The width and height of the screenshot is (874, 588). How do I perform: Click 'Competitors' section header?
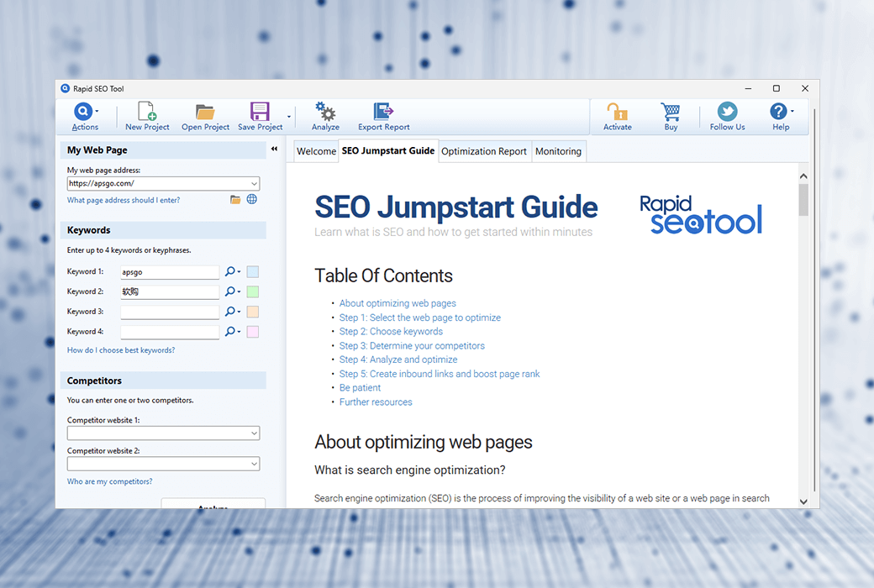[x=163, y=381]
